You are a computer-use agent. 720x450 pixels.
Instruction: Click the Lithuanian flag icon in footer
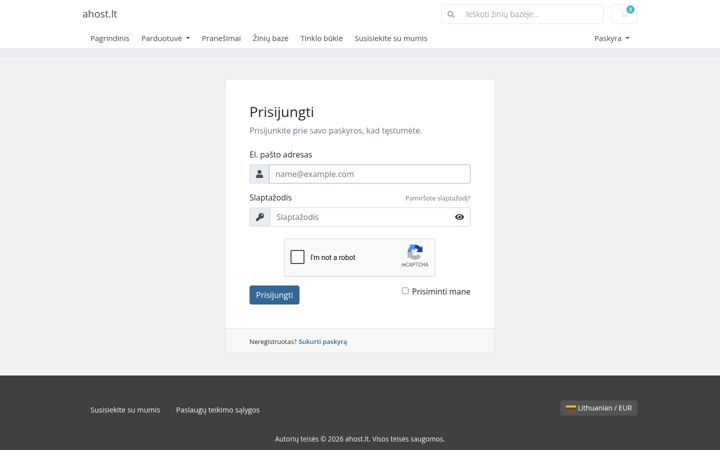tap(571, 408)
